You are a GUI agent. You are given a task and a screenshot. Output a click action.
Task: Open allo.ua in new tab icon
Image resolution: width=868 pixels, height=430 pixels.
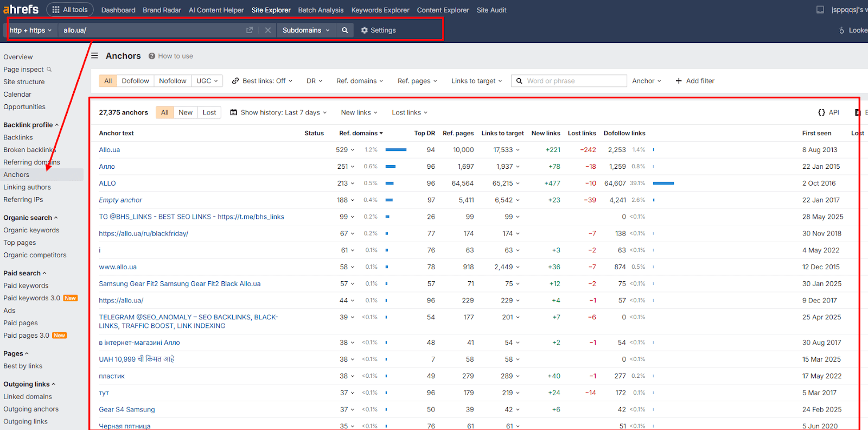(250, 30)
